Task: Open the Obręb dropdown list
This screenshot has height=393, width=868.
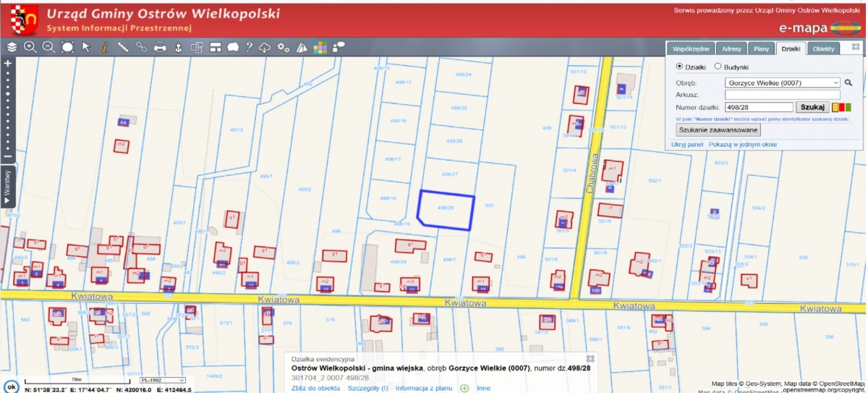Action: [x=783, y=83]
